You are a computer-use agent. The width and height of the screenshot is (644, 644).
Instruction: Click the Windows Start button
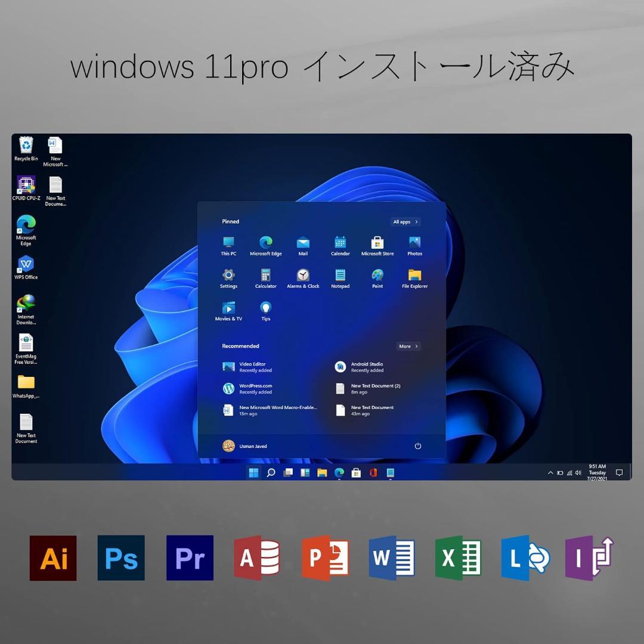point(253,472)
